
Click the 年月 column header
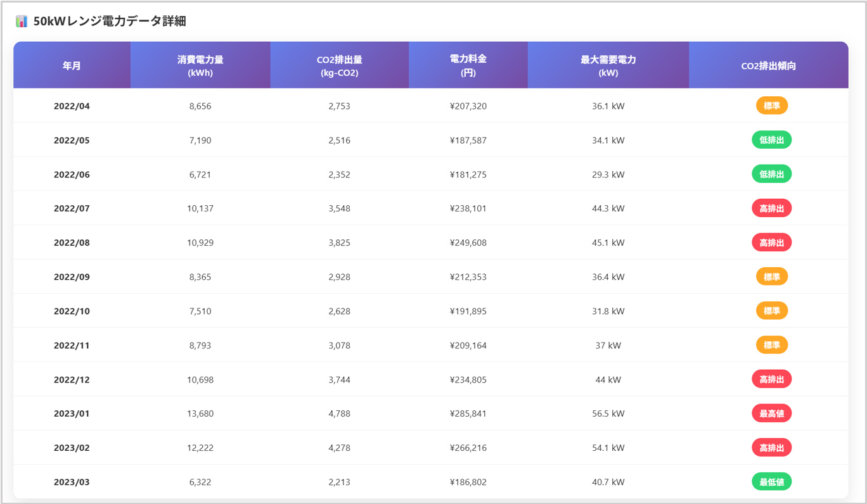tap(72, 66)
